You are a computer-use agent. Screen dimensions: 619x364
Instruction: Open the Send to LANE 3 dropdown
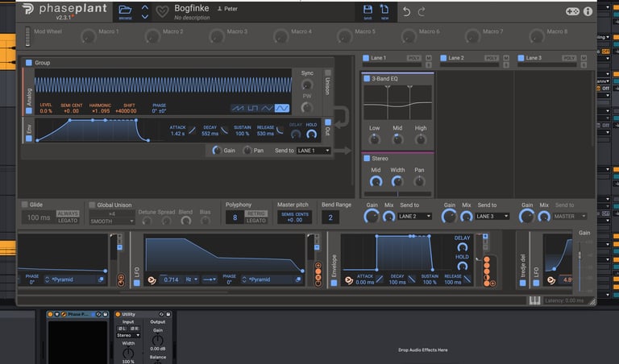click(x=492, y=216)
